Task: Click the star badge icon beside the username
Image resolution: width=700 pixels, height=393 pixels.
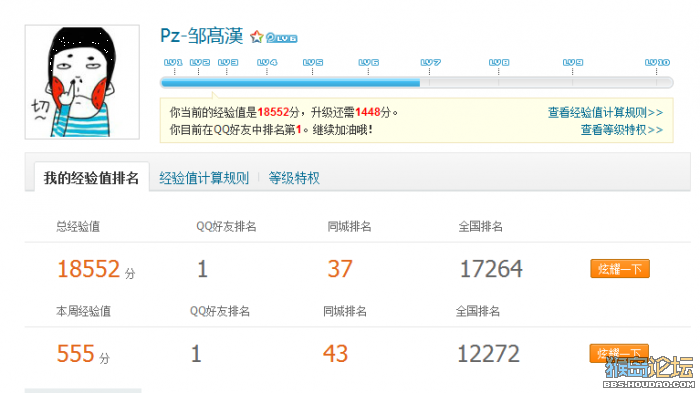Action: coord(257,37)
